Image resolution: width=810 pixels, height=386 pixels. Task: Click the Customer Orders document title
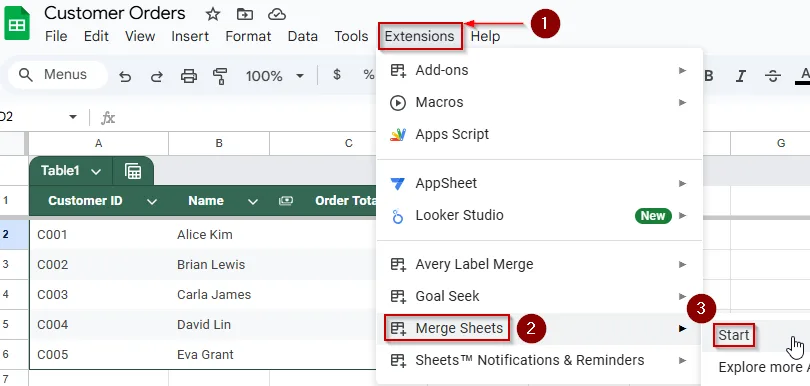115,13
